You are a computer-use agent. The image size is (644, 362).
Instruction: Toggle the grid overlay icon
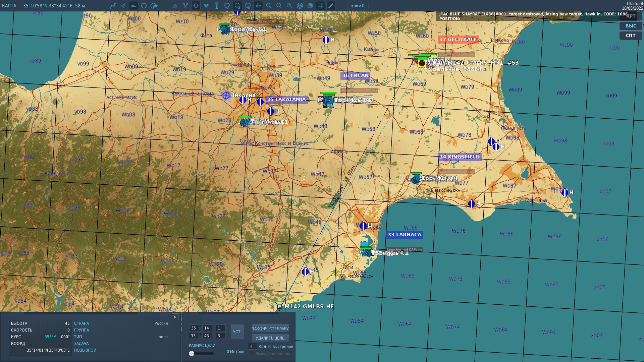click(x=321, y=6)
